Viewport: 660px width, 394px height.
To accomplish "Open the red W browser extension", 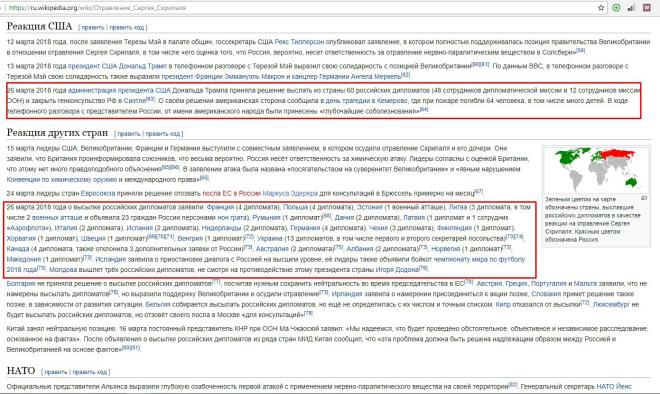I will [x=647, y=8].
